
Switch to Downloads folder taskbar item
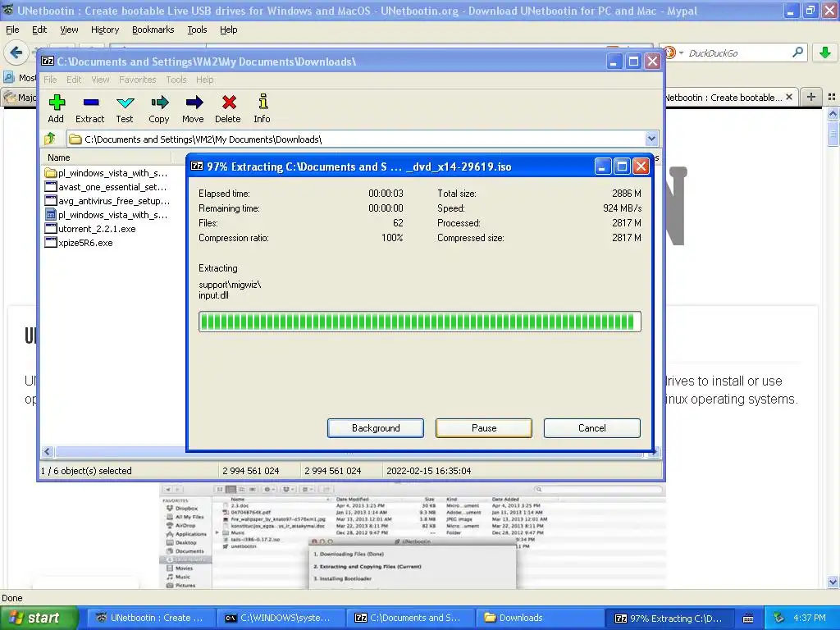click(540, 618)
